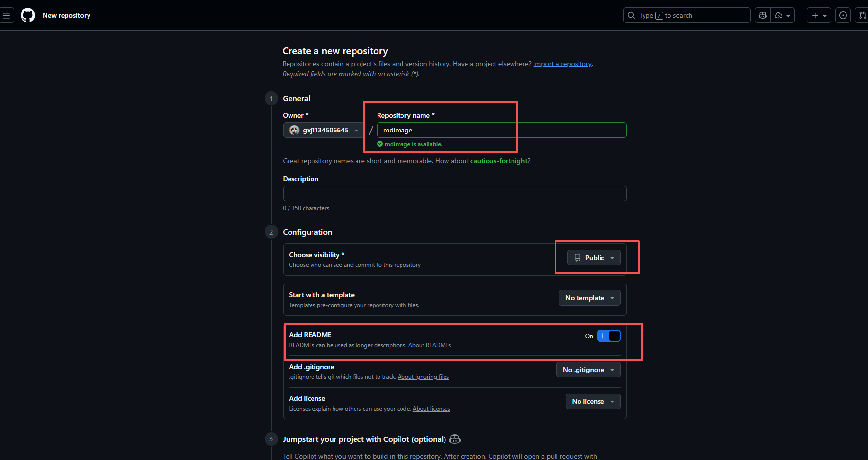Open the About licenses link
Screen dimensions: 868x460
click(431, 409)
